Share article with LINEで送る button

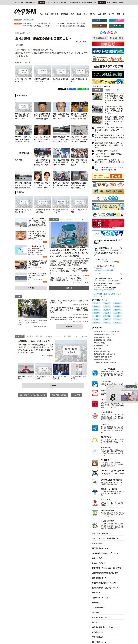pos(81,89)
